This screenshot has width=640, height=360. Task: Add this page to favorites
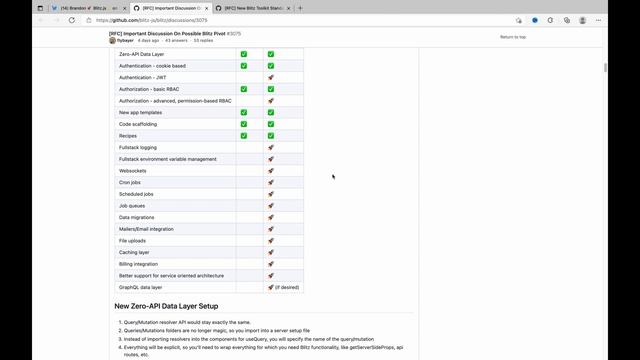tap(519, 20)
